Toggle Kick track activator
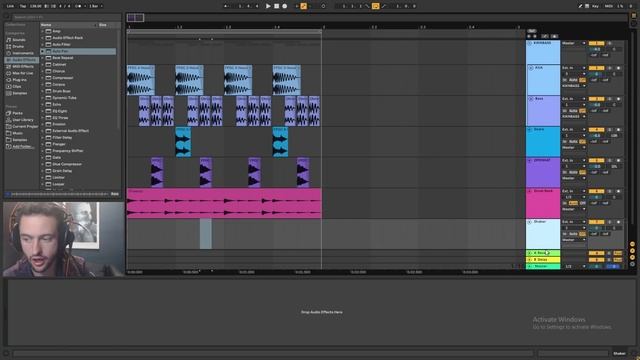Image resolution: width=640 pixels, height=360 pixels. (x=596, y=68)
